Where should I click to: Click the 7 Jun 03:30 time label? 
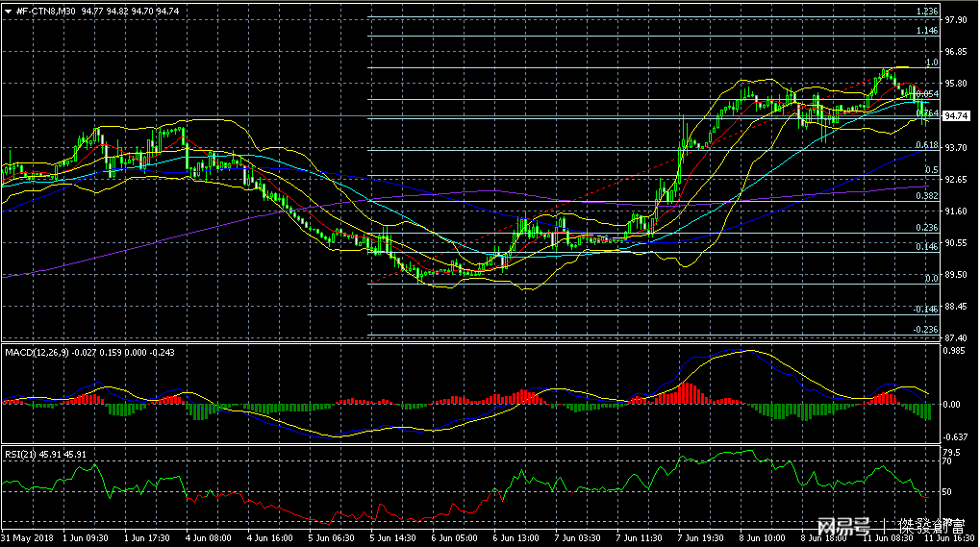coord(577,538)
